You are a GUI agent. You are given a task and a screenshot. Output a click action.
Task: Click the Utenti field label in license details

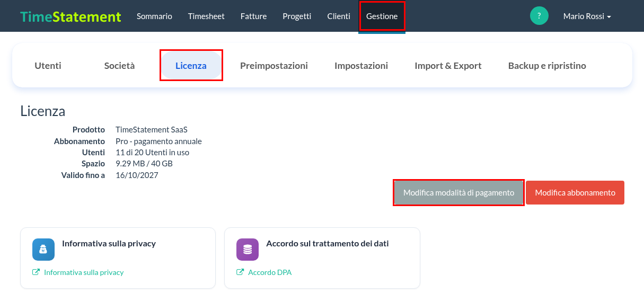[x=93, y=153]
